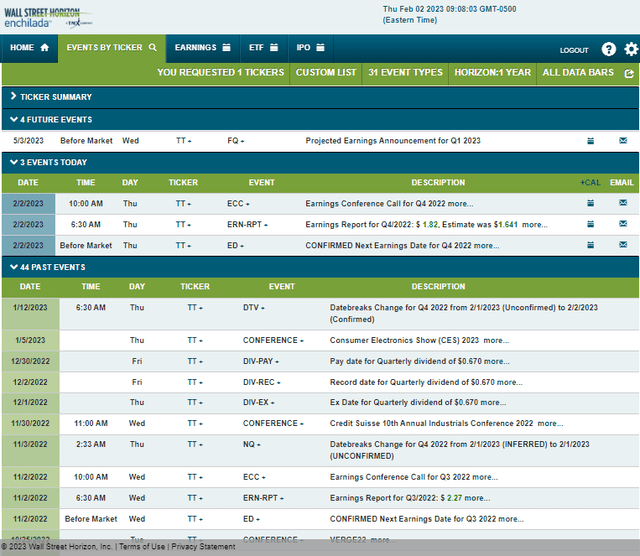Open the Privacy Statement link
The width and height of the screenshot is (640, 556).
click(203, 547)
